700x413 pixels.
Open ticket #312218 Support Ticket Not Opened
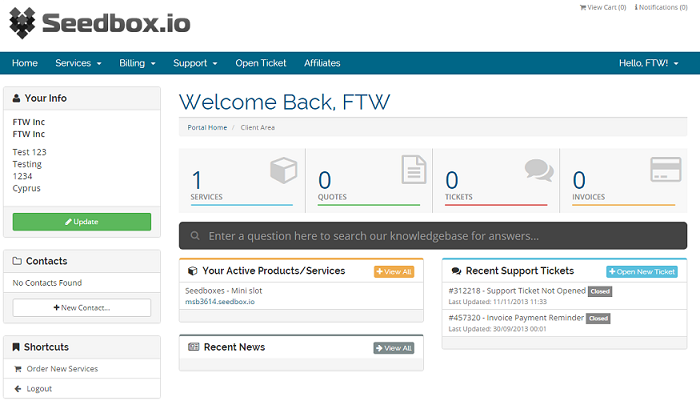pos(517,291)
